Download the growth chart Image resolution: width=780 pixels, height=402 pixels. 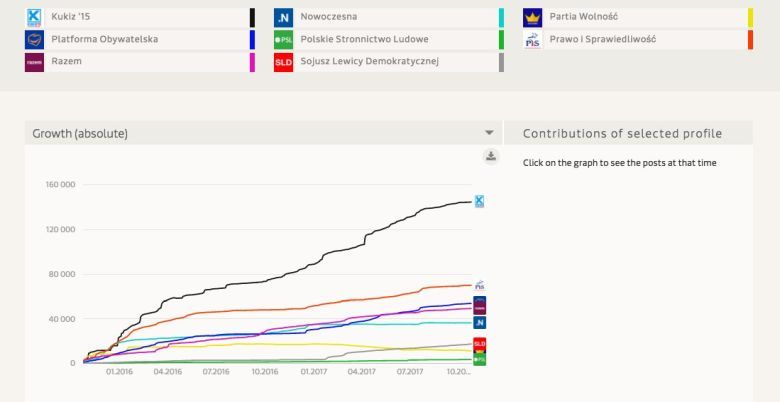[x=490, y=155]
